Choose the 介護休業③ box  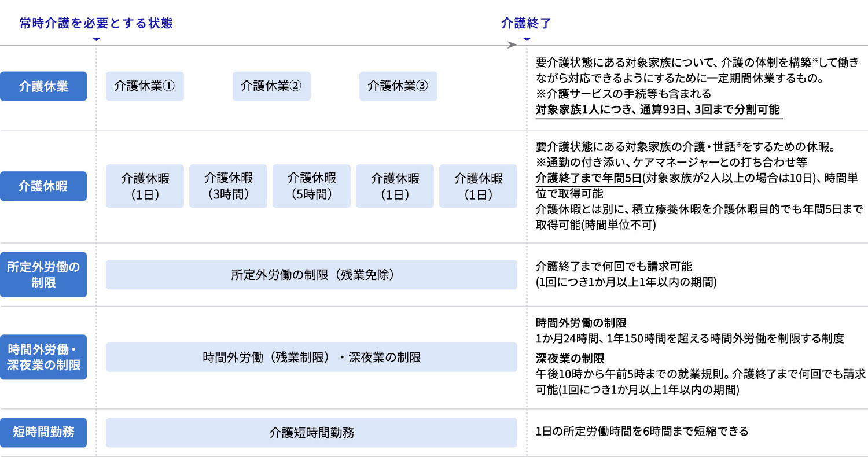398,86
